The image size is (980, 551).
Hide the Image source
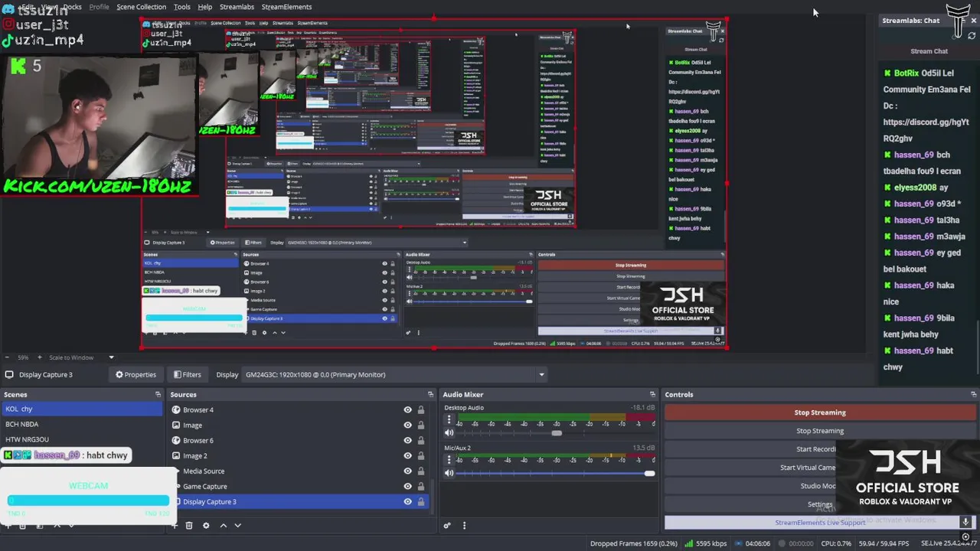pos(407,425)
